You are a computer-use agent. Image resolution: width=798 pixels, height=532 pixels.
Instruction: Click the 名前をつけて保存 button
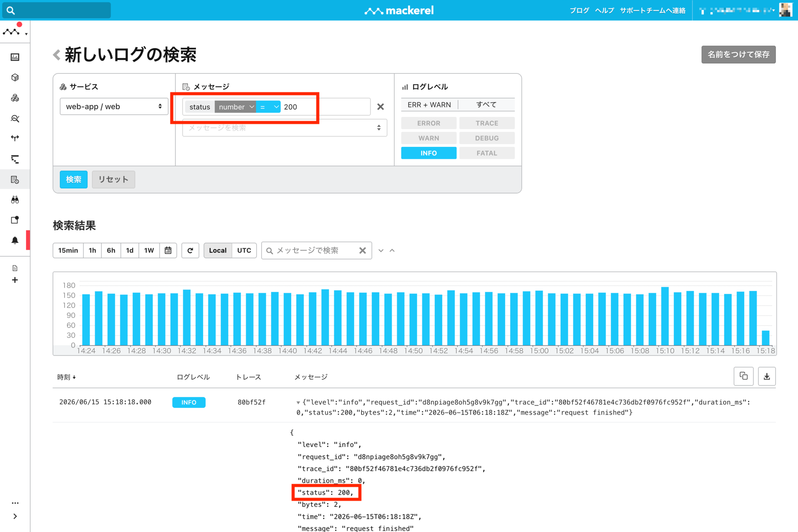click(x=739, y=55)
